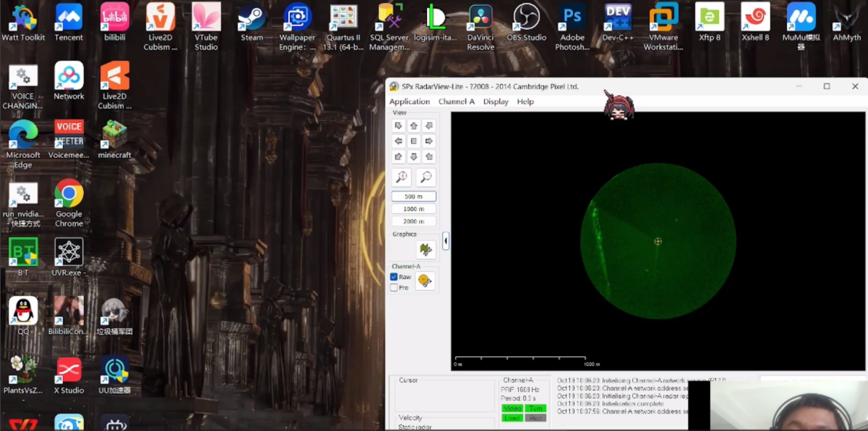Pan radar view left
Screen dimensions: 868x431
click(398, 141)
